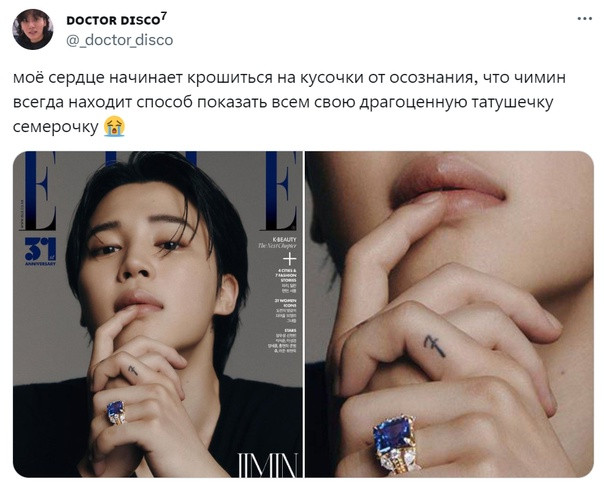Click the 7 tattoo in close-up photo
The width and height of the screenshot is (604, 492).
tap(435, 345)
